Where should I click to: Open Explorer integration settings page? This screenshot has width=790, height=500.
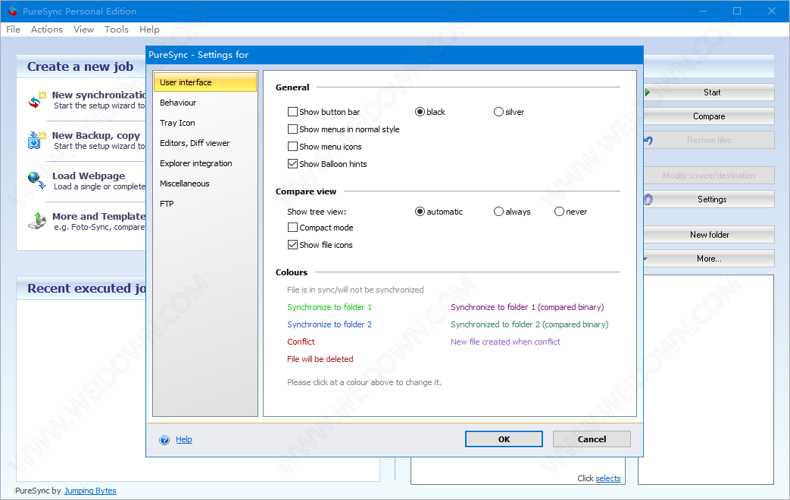(205, 163)
